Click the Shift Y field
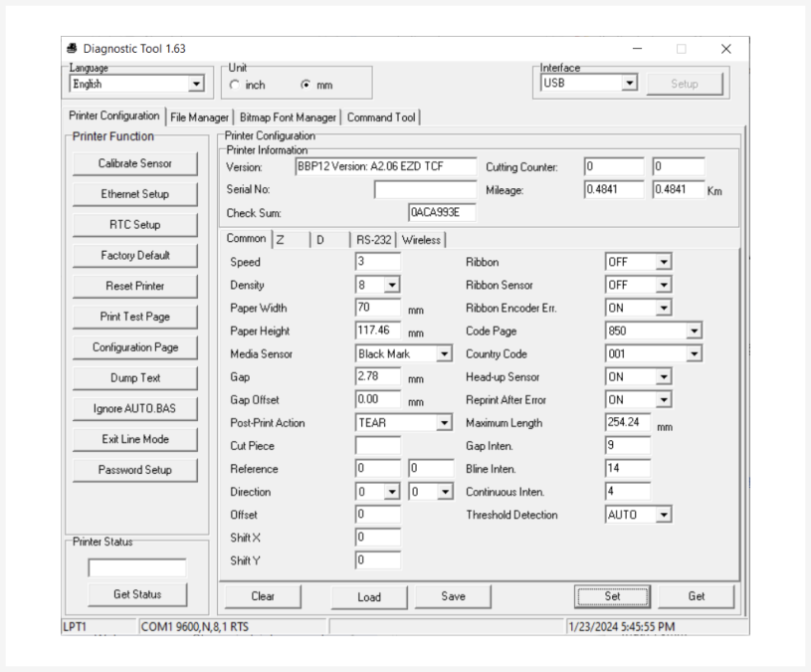Viewport: 811px width, 672px height. pos(378,560)
